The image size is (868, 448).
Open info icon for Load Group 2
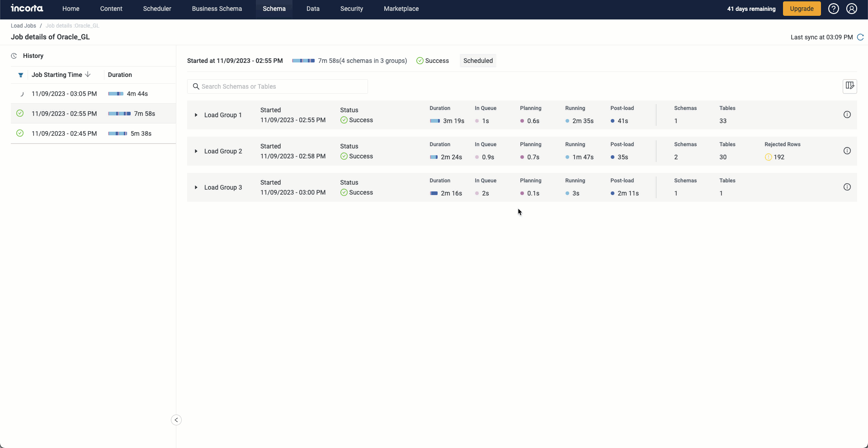click(x=847, y=151)
